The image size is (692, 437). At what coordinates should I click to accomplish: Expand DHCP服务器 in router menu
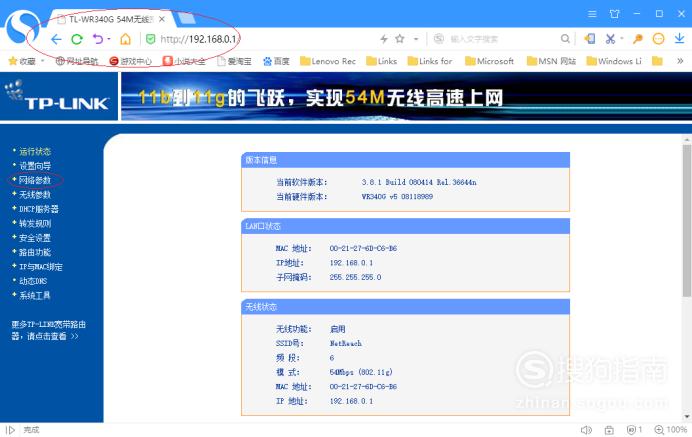[x=38, y=209]
